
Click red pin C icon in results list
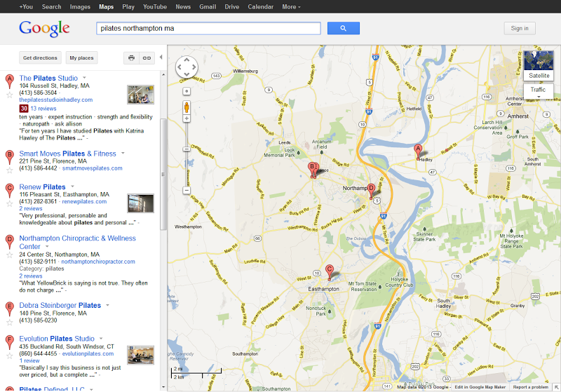tap(10, 191)
